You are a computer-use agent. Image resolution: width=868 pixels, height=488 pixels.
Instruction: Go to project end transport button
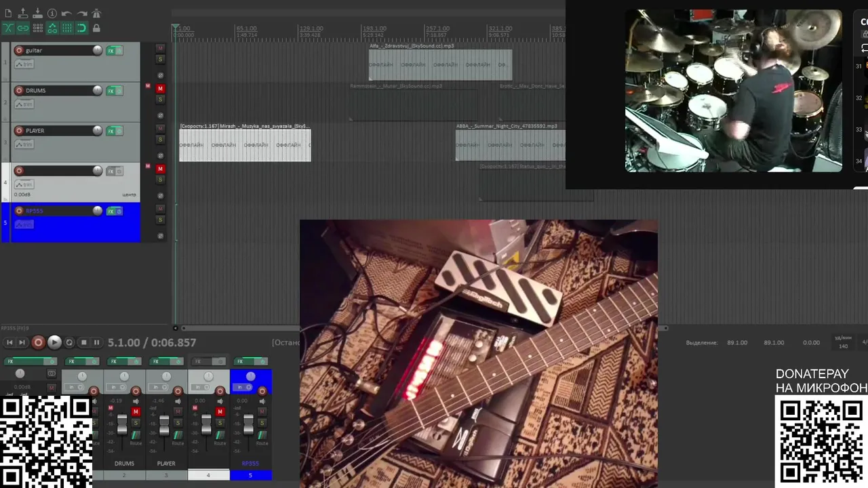pos(22,343)
